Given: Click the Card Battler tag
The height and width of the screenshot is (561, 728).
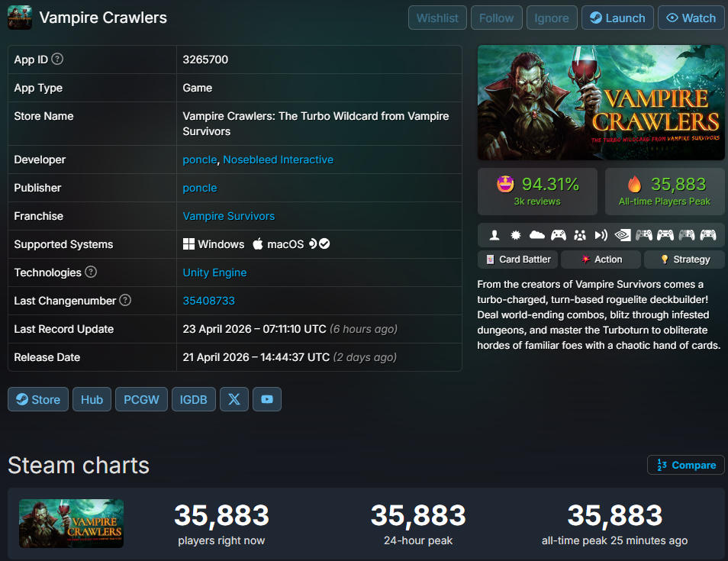Looking at the screenshot, I should [518, 260].
